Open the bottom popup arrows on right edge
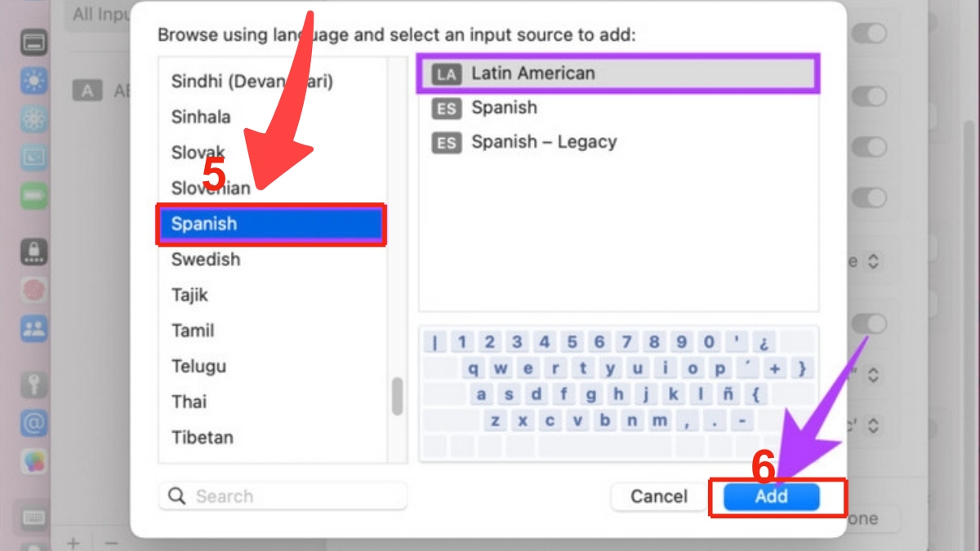This screenshot has width=980, height=551. click(873, 425)
